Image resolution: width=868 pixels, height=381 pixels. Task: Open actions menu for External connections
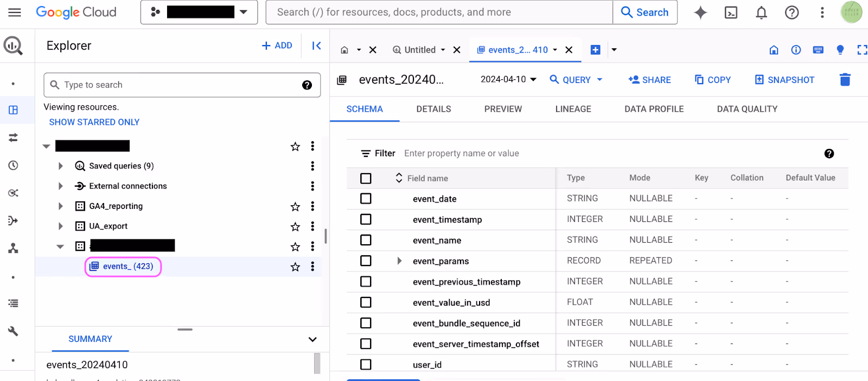[312, 186]
